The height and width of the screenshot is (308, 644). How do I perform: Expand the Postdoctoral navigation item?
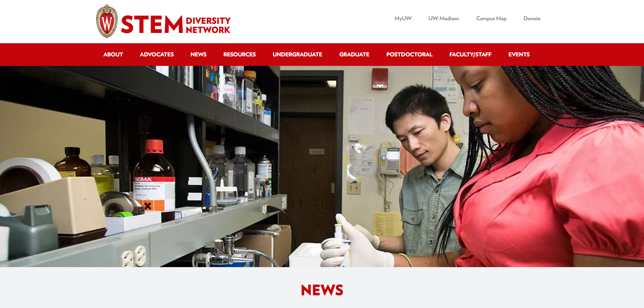[409, 54]
